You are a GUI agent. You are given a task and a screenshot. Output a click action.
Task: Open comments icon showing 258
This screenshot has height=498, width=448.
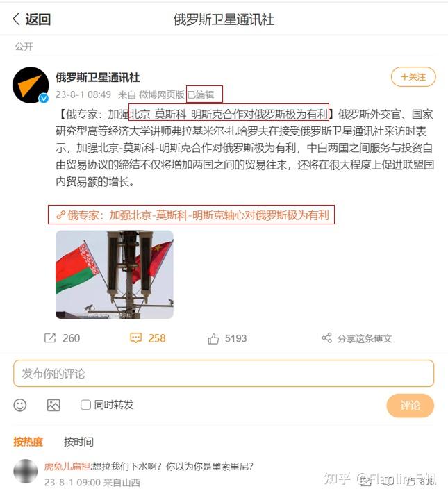click(136, 338)
